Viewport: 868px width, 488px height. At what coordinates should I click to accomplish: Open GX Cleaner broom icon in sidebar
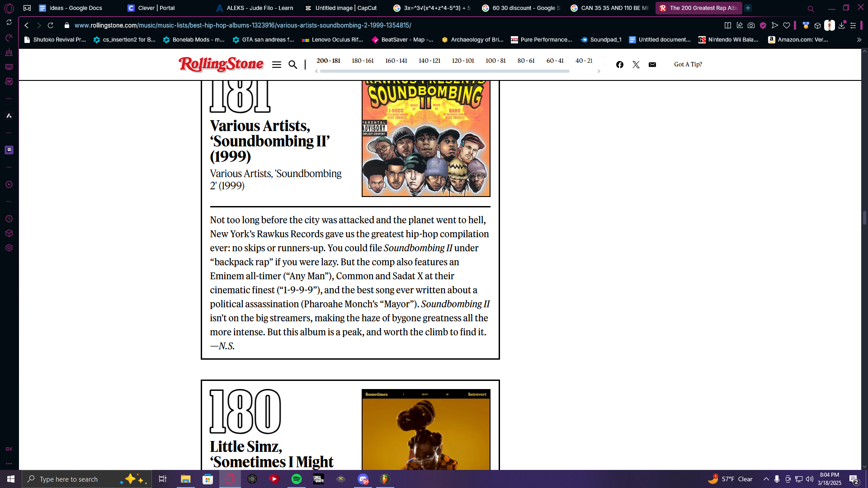click(9, 52)
